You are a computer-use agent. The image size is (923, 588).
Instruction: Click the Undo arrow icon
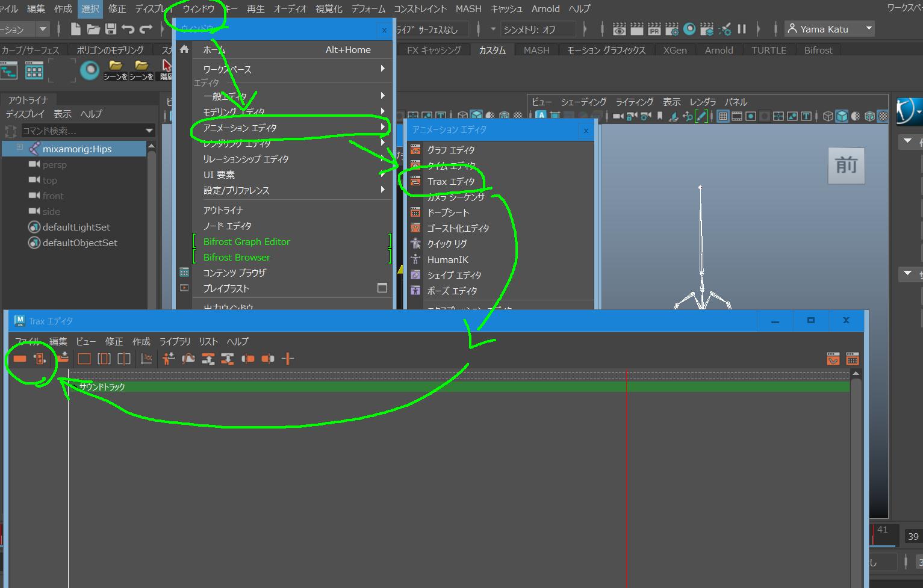click(x=128, y=29)
